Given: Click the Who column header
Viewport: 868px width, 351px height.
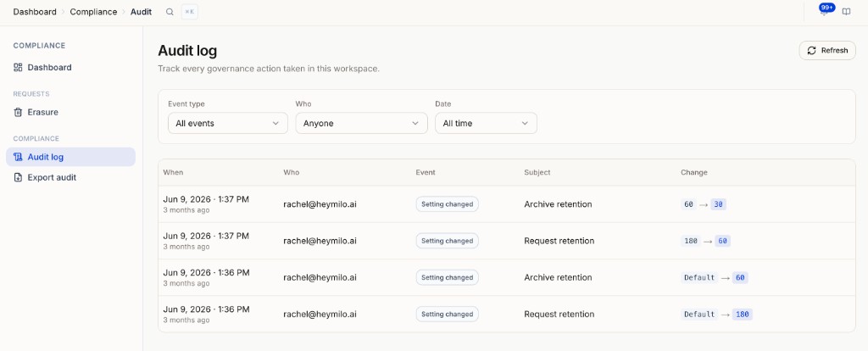Looking at the screenshot, I should 292,173.
